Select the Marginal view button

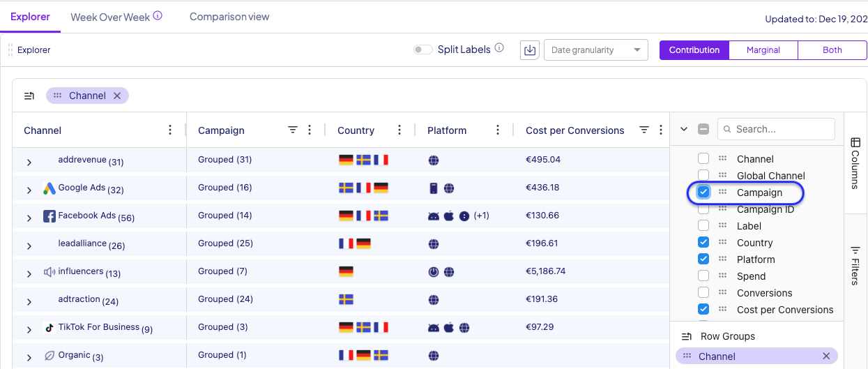coord(763,50)
